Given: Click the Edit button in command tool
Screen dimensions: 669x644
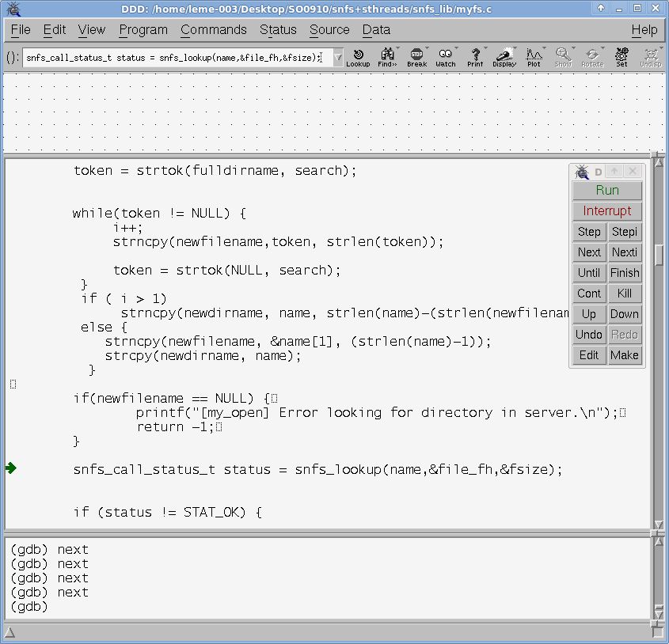Looking at the screenshot, I should point(589,355).
